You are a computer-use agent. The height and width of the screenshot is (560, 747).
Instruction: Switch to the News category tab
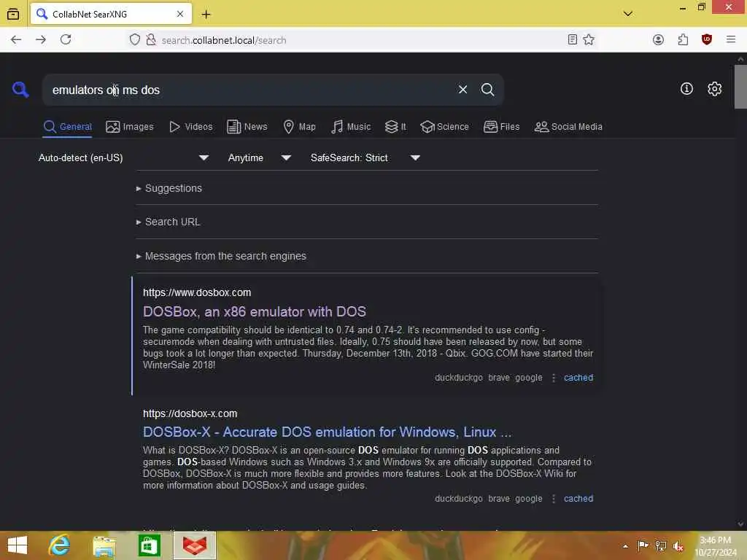247,127
